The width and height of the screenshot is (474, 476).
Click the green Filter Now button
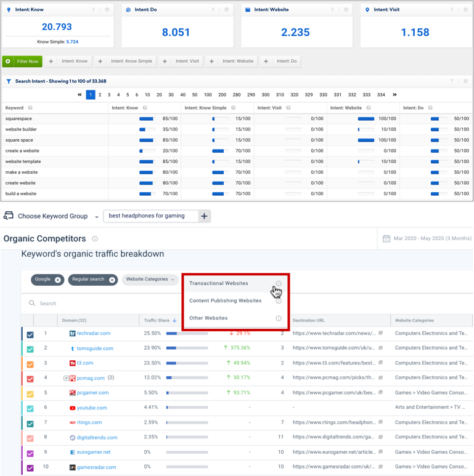22,62
